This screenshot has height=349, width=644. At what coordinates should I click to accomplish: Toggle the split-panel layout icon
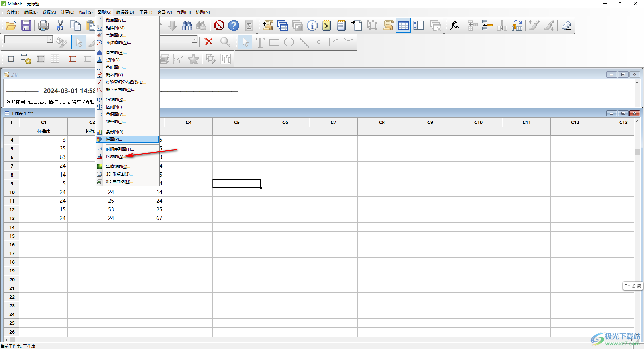tap(418, 26)
